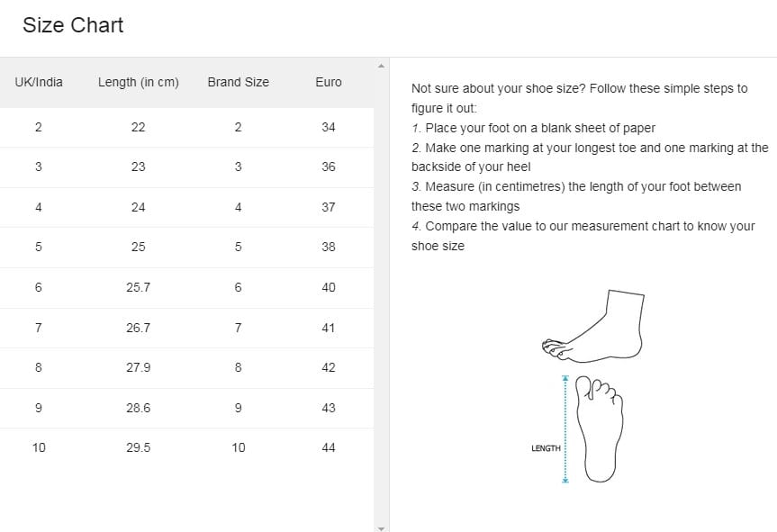Screen dimensions: 777x532
Task: Select the Euro column header
Action: click(328, 82)
